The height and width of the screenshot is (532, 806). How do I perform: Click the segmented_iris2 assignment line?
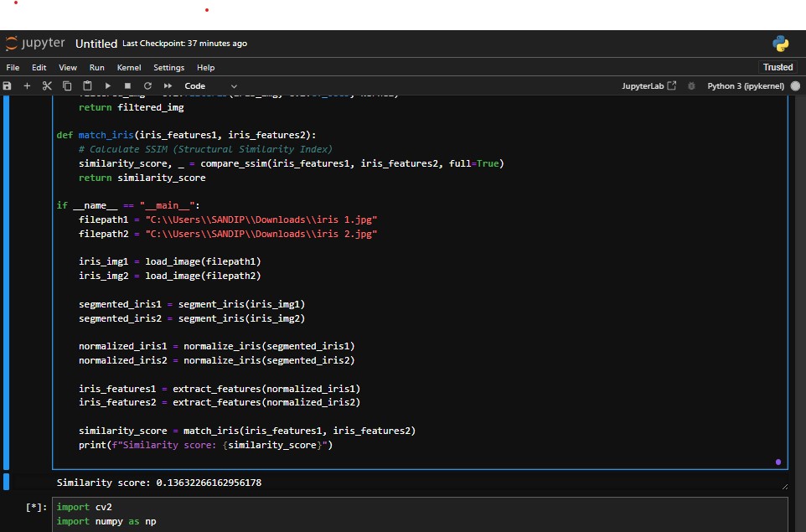click(x=192, y=318)
